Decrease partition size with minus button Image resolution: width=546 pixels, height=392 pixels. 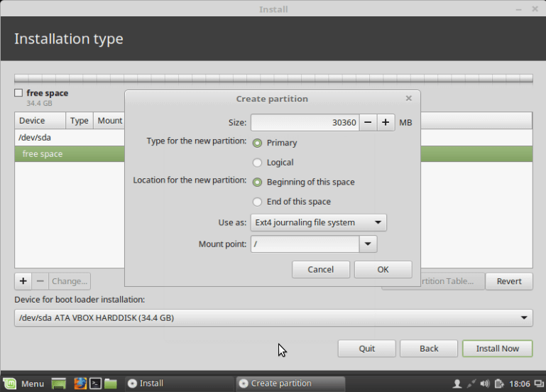point(368,122)
